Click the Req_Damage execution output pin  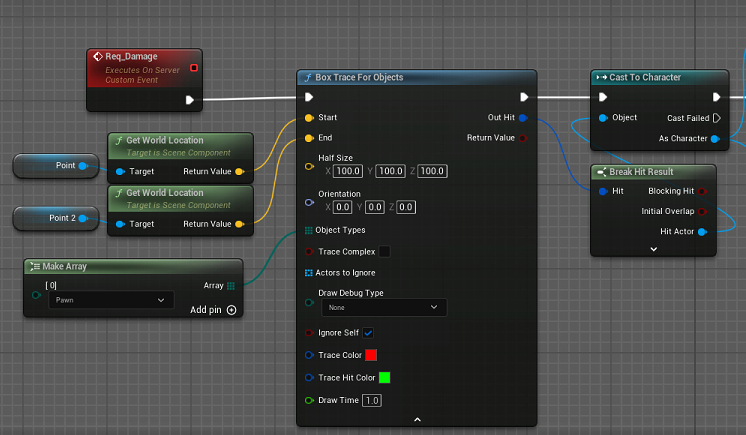pyautogui.click(x=189, y=100)
